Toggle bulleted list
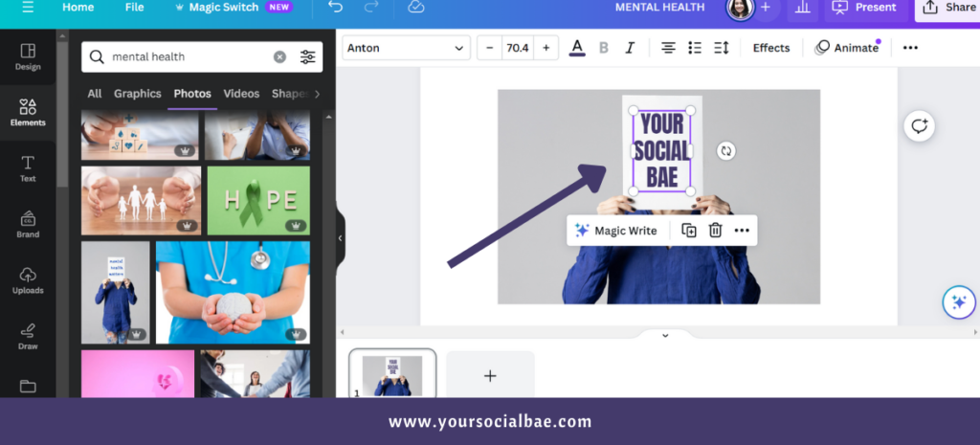 tap(695, 48)
